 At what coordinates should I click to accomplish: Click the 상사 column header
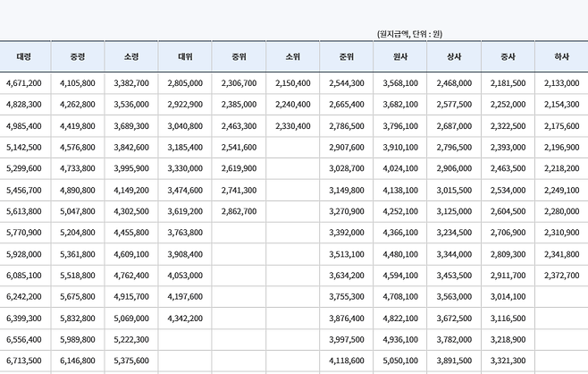(454, 55)
